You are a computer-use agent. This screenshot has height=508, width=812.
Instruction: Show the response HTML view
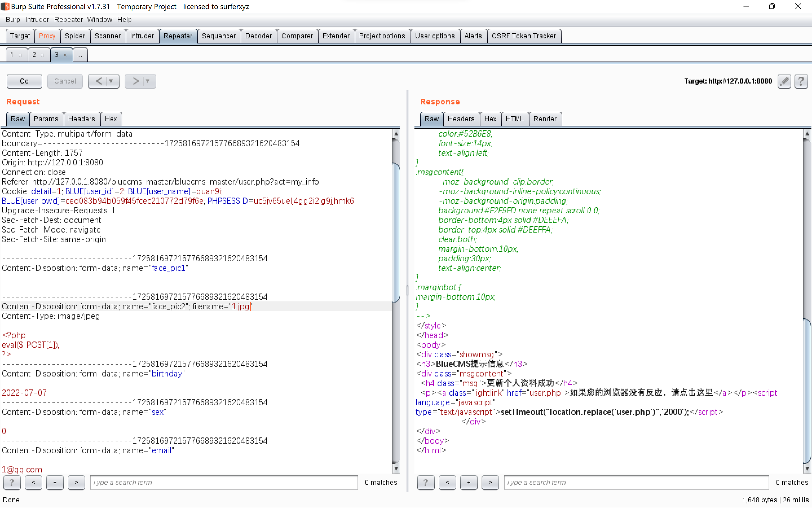(x=515, y=119)
